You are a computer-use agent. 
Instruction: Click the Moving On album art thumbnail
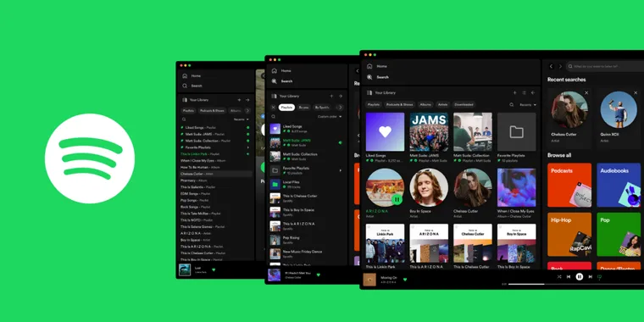369,280
